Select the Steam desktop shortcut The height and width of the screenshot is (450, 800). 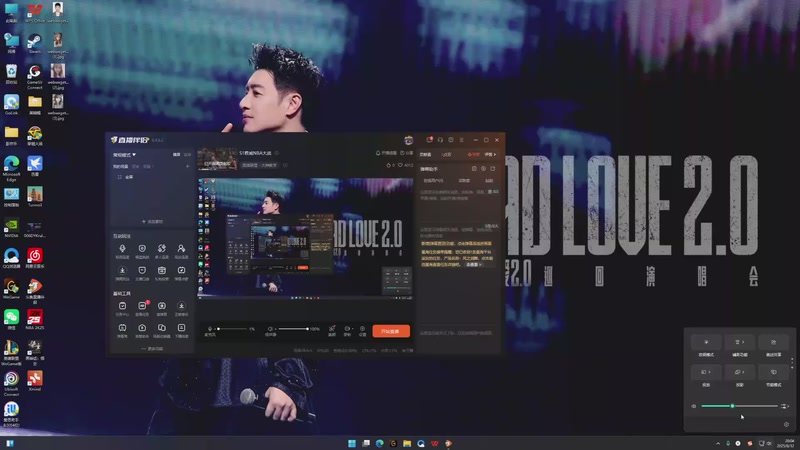point(35,43)
